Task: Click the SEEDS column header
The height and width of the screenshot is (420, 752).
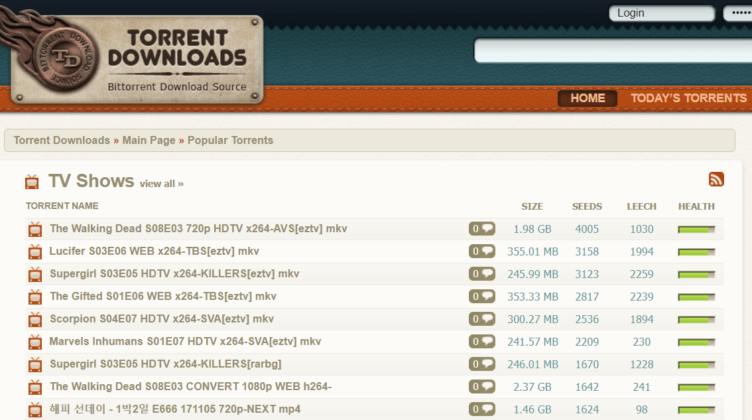Action: click(587, 207)
